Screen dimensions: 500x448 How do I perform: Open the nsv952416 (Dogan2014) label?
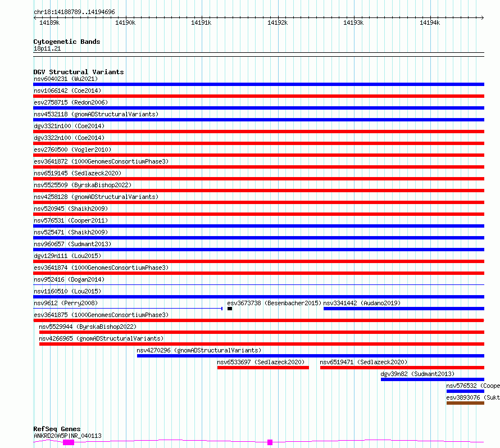[x=69, y=279]
